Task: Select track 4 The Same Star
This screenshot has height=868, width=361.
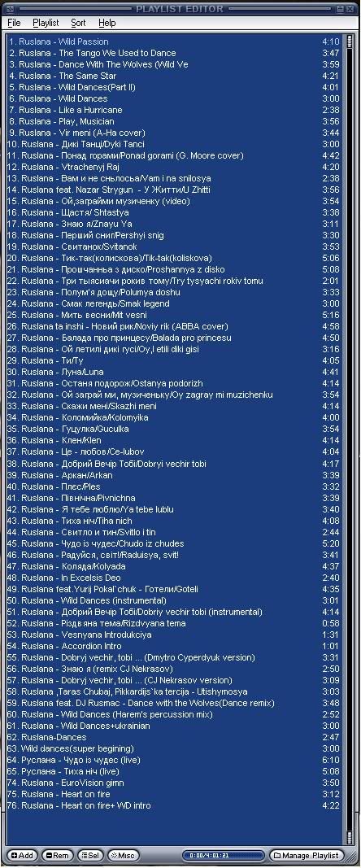Action: pos(175,76)
